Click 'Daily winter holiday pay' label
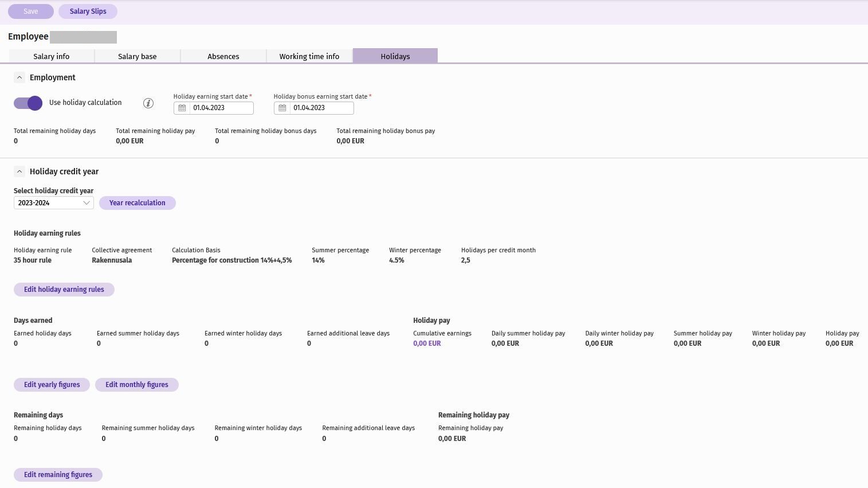The width and height of the screenshot is (868, 488). [x=619, y=333]
